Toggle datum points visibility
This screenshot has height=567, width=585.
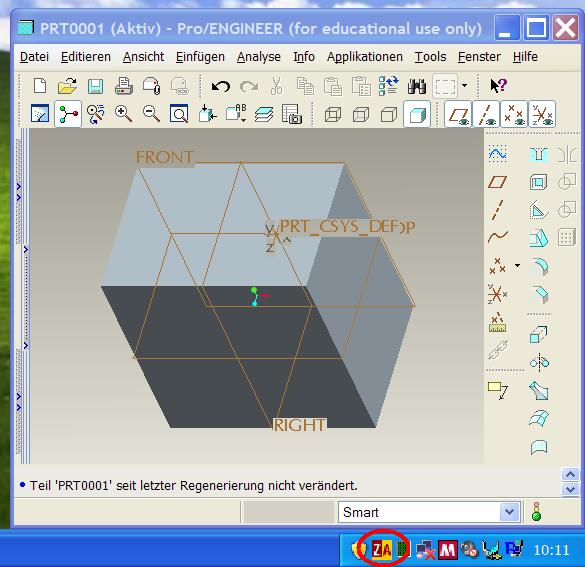[x=514, y=114]
